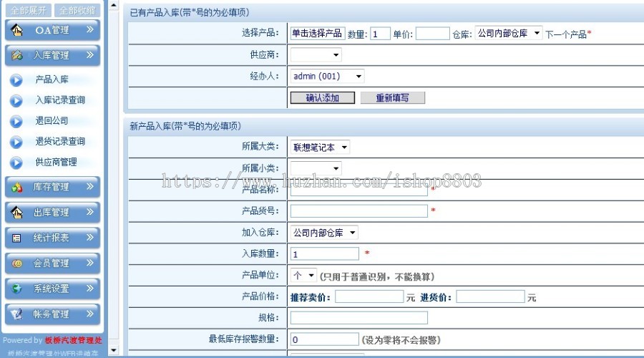Click the 会员管理 smiley icon
The width and height of the screenshot is (644, 358).
(17, 263)
